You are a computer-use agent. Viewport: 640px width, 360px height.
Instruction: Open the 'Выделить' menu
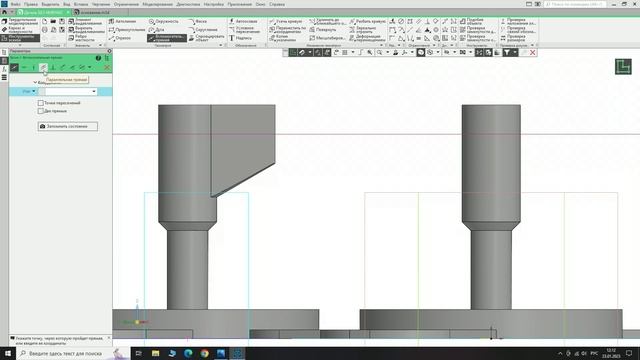point(50,4)
